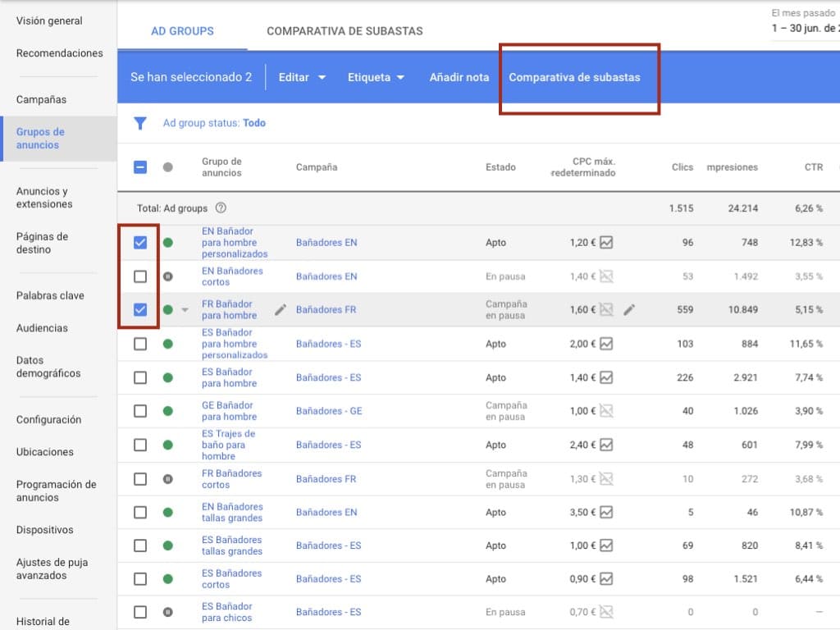Click green status dot of GE Bañador para hombre
The height and width of the screenshot is (630, 840).
[168, 411]
